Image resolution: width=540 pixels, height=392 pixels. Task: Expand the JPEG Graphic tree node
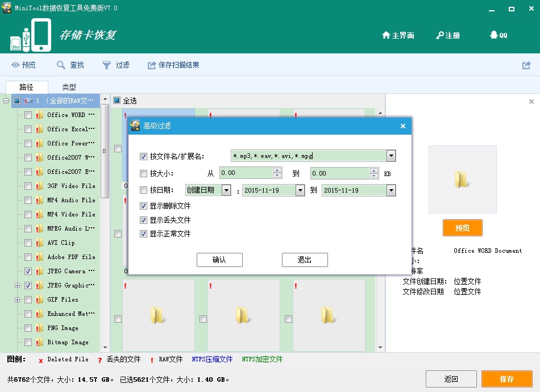pos(17,285)
